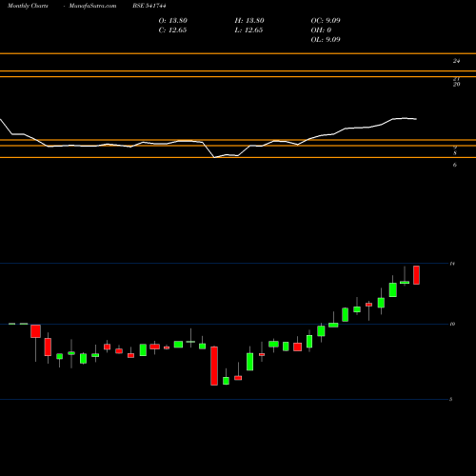The width and height of the screenshot is (476, 476).
Task: Open the MunafaSutra.com label
Action: [x=92, y=6]
